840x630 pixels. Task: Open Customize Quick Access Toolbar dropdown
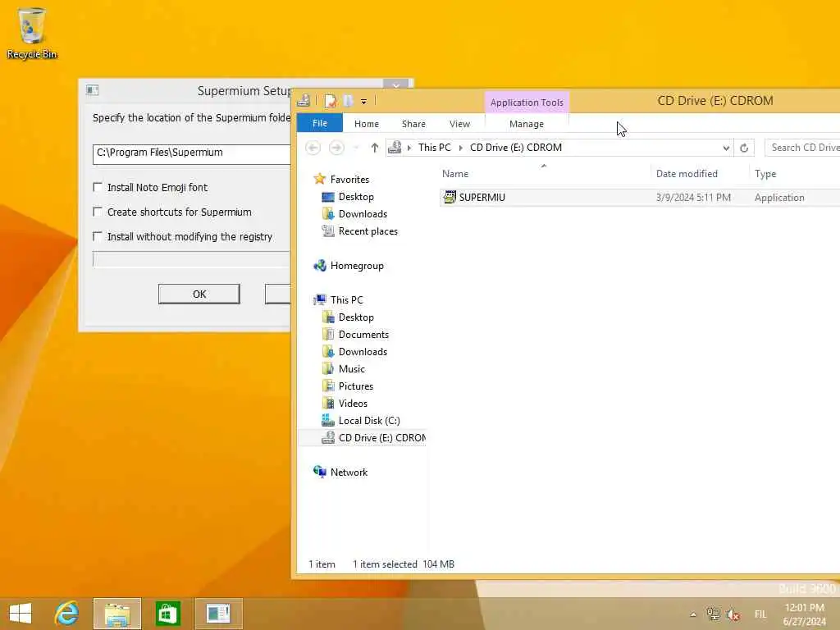[x=363, y=101]
